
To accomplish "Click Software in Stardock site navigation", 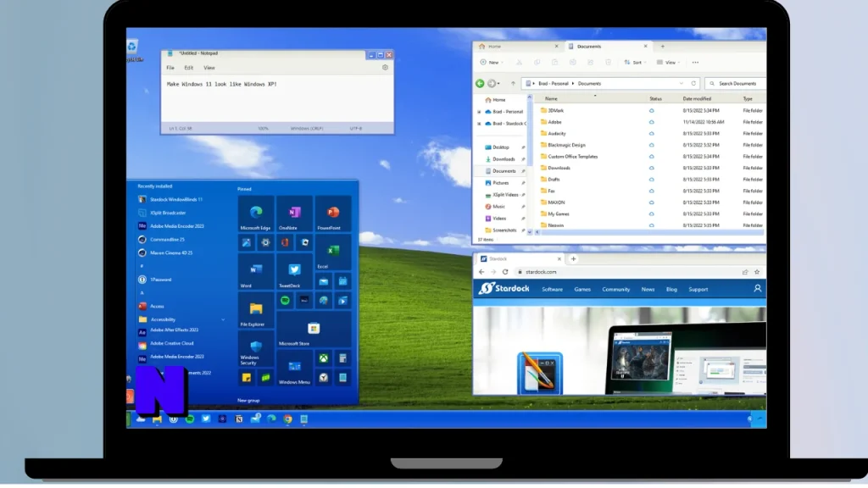I will (552, 290).
